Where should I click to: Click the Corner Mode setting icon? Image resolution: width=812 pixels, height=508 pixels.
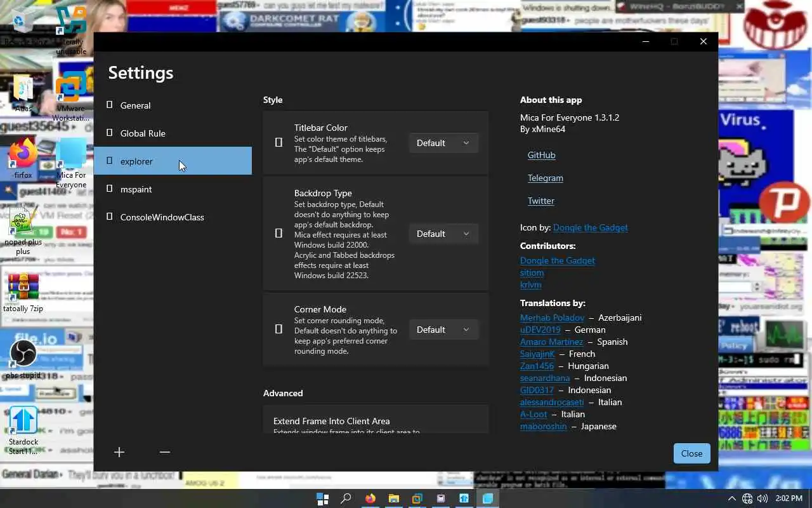(278, 330)
